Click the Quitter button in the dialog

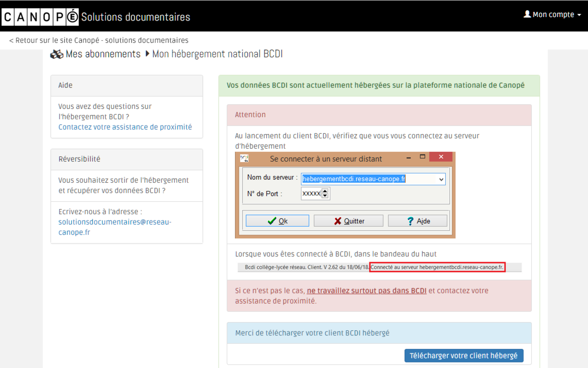(x=348, y=221)
